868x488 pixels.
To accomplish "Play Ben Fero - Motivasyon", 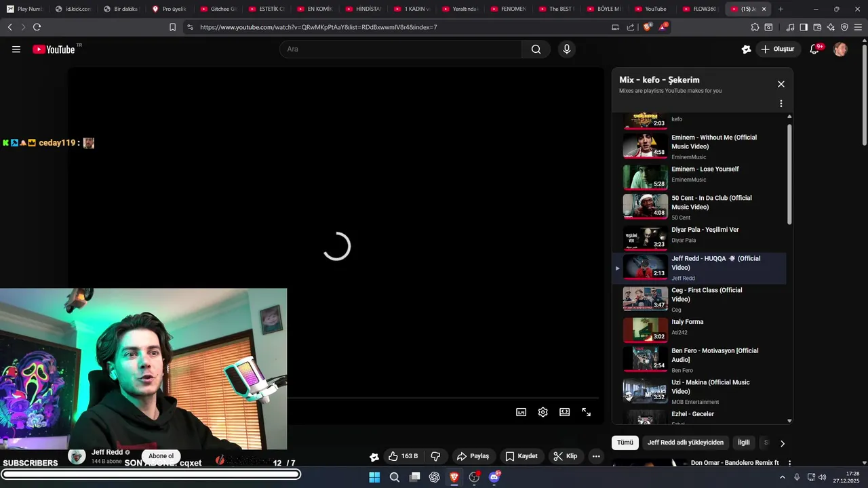I will (698, 360).
